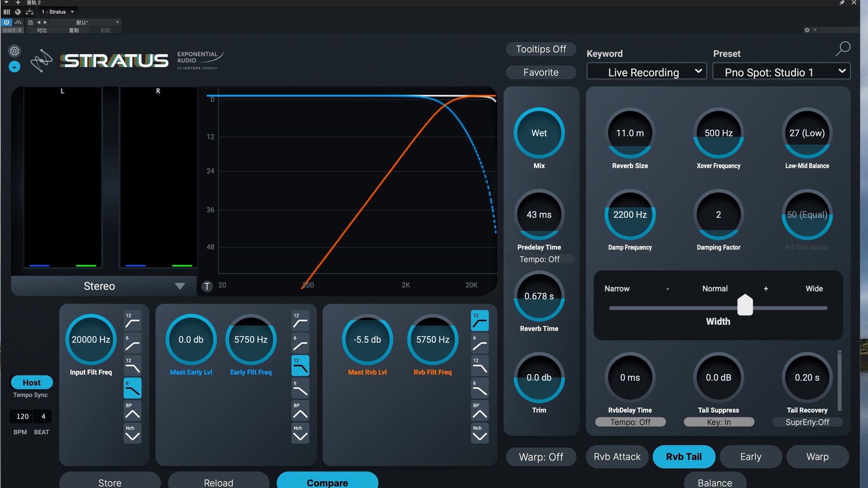Image resolution: width=868 pixels, height=488 pixels.
Task: Turn tooltips on with the Tooltips Off toggle
Action: 541,49
